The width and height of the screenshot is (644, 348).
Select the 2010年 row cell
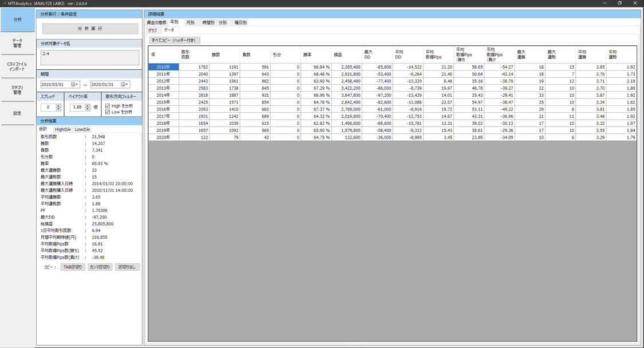point(164,67)
